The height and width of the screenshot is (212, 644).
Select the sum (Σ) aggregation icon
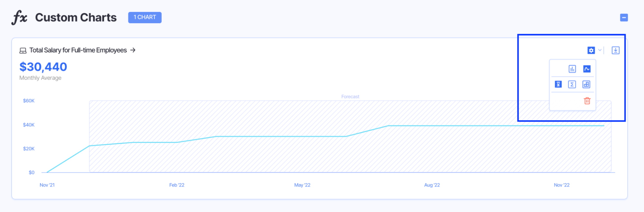[572, 84]
